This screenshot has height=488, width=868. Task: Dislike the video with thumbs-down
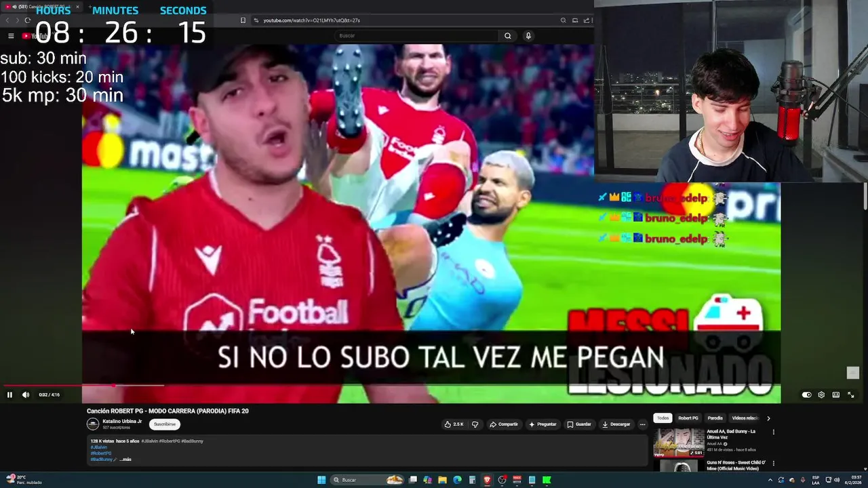475,424
